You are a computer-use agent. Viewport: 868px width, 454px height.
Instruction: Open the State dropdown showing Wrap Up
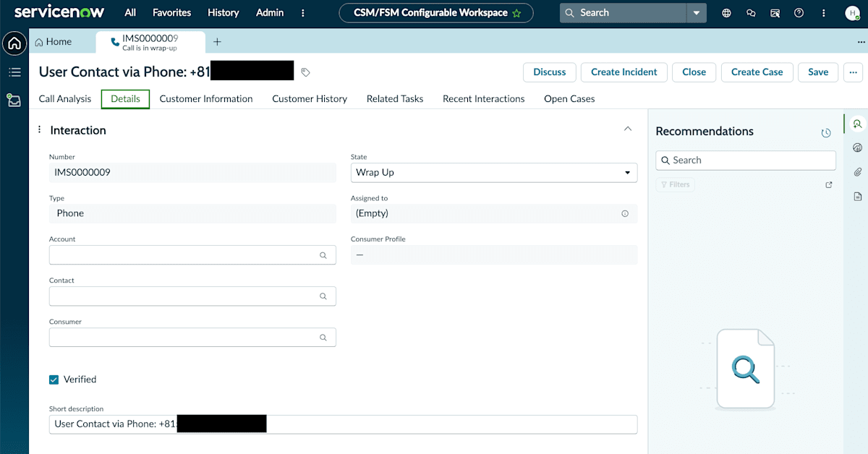[x=494, y=173]
